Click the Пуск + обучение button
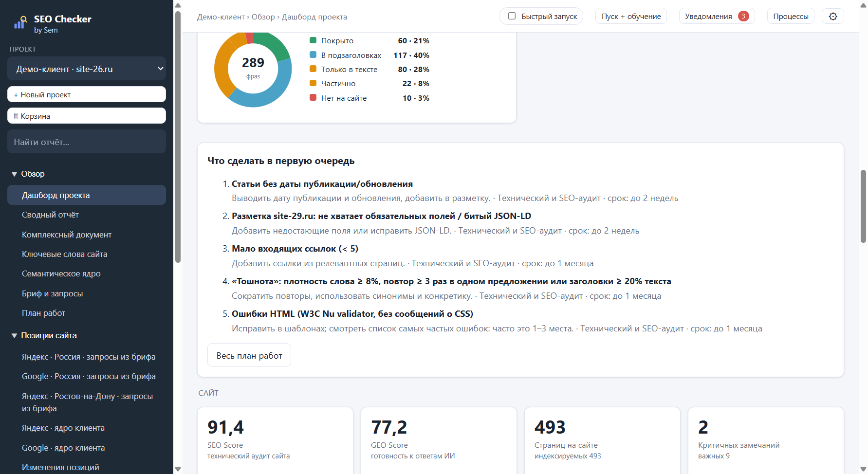Screen dimensions: 868x474 pyautogui.click(x=631, y=16)
